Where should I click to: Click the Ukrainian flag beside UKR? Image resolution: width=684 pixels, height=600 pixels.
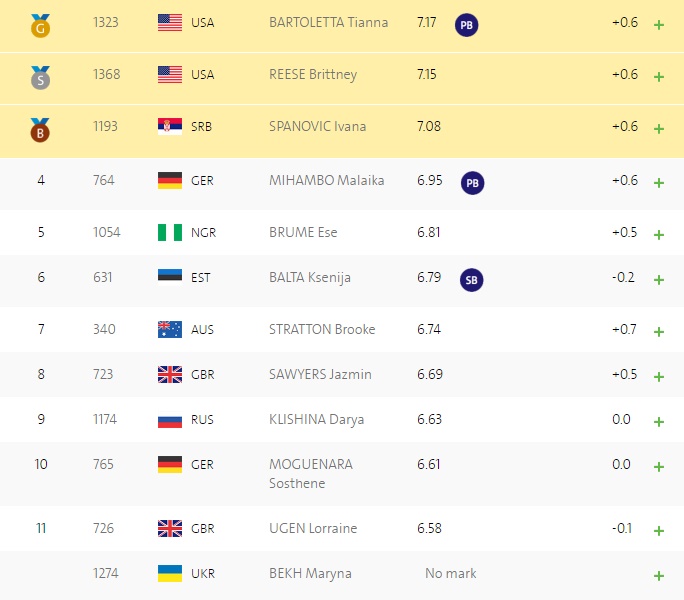pyautogui.click(x=170, y=573)
